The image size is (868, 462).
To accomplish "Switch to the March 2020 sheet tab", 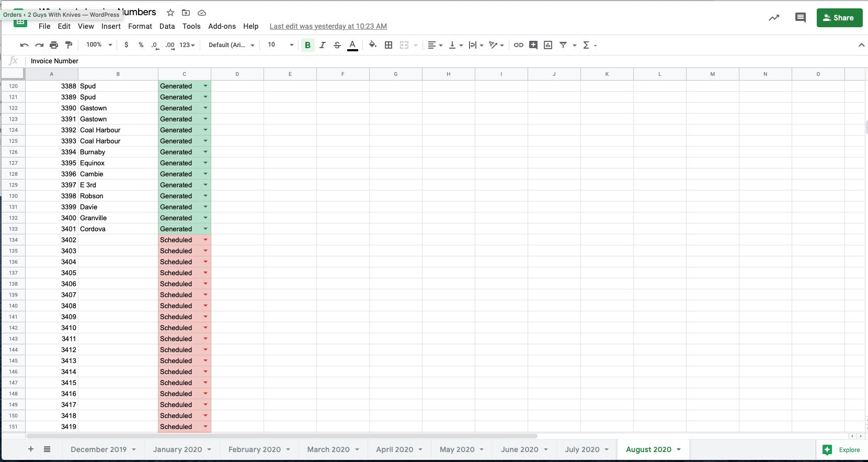I will (328, 449).
